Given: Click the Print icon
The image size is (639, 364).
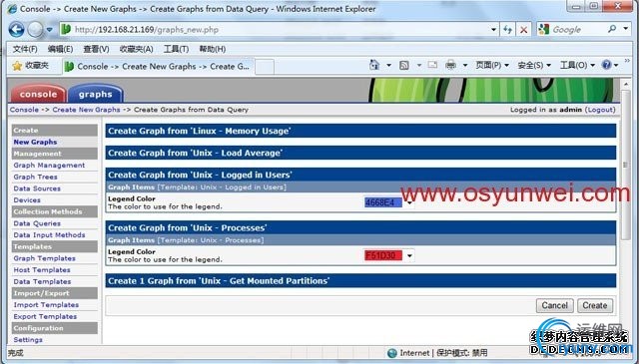Looking at the screenshot, I should [x=450, y=65].
